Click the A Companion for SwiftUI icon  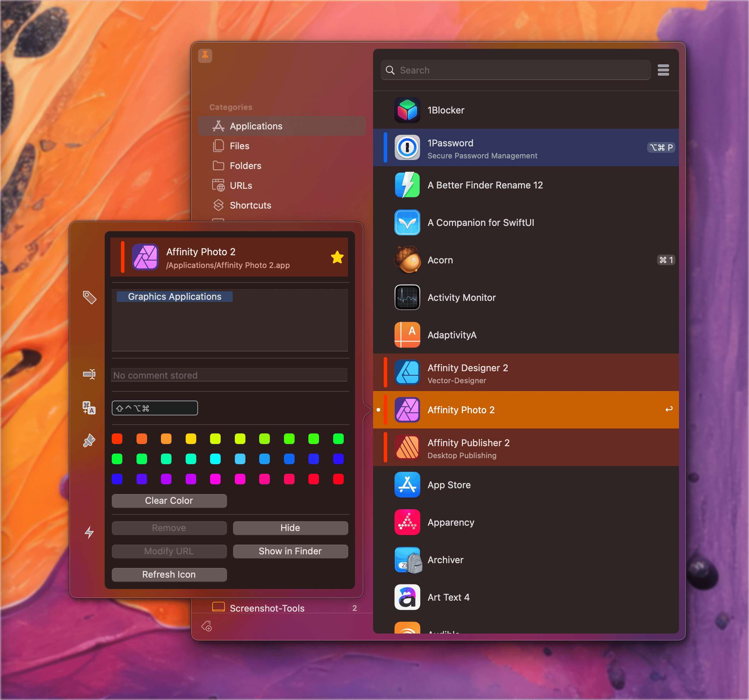pos(407,222)
